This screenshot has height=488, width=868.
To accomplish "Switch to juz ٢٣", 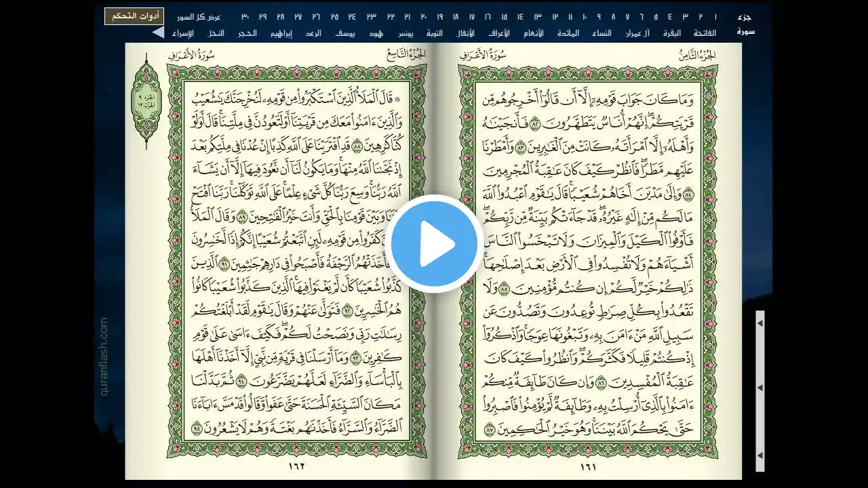I will tap(372, 16).
